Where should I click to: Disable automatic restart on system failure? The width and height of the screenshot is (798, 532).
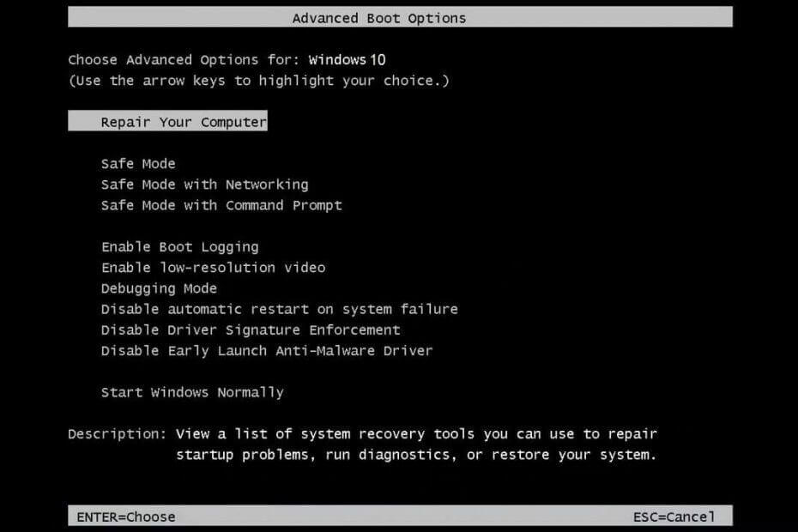pos(279,309)
